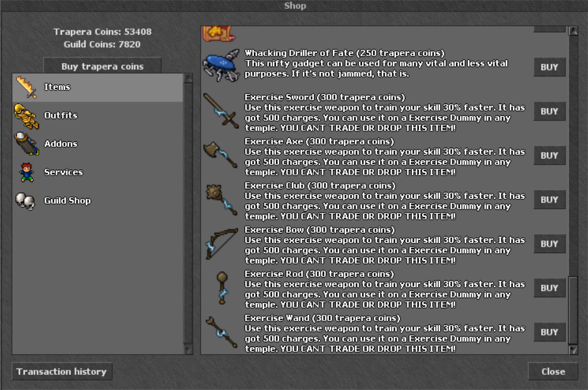The width and height of the screenshot is (588, 390).
Task: Click the Exercise Axe item icon
Action: (220, 155)
